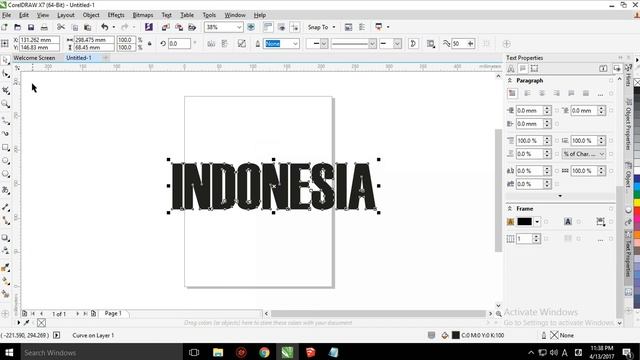Open the '% of Char...' spacing units dropdown
This screenshot has width=640, height=360.
tap(584, 154)
